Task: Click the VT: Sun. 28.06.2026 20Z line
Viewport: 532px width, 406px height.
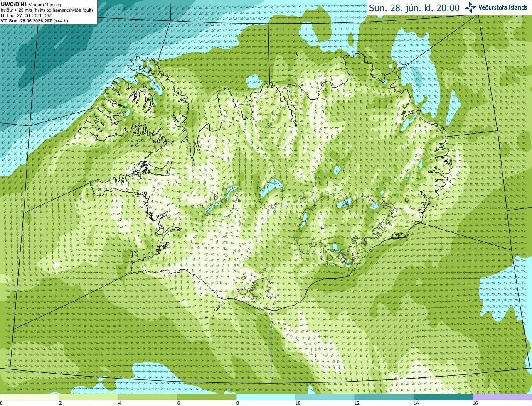Action: (34, 21)
